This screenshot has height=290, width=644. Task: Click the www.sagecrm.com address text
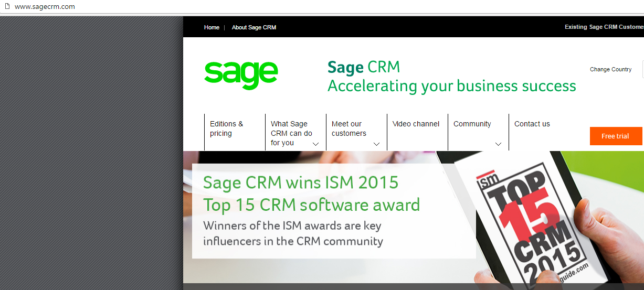point(45,7)
